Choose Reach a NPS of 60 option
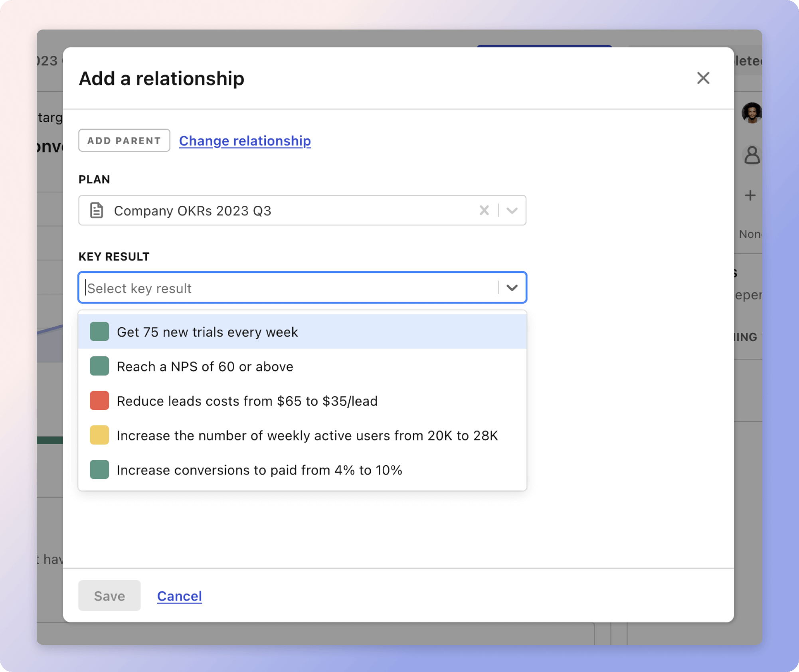Viewport: 799px width, 672px height. 205,366
